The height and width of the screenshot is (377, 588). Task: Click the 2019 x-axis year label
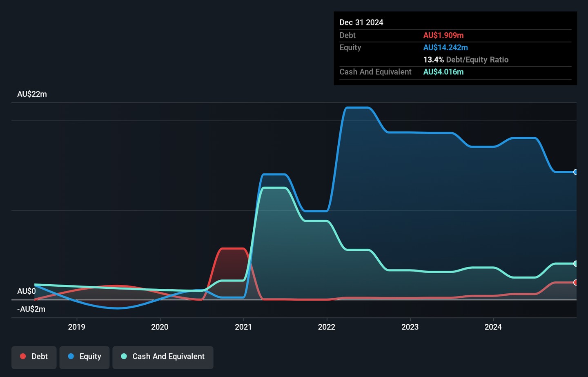(76, 327)
